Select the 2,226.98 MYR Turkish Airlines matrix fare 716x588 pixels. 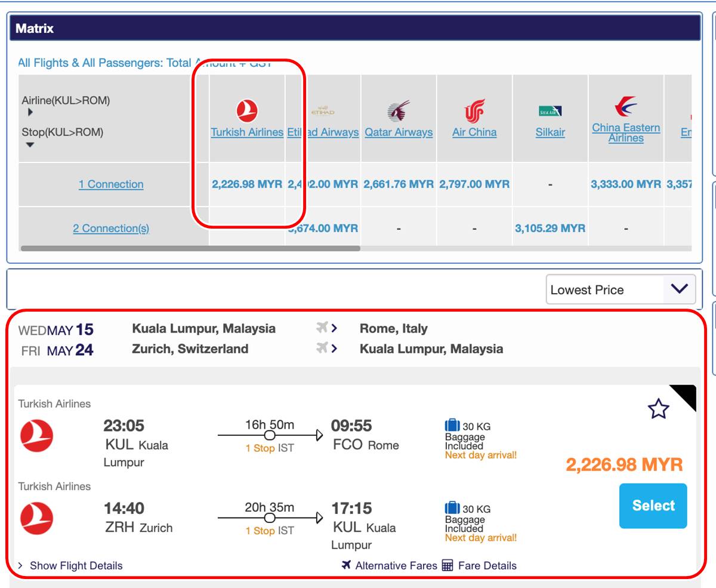coord(247,184)
